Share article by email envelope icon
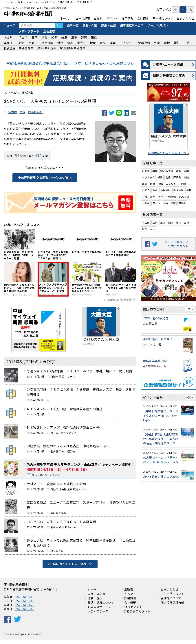 click(x=134, y=113)
